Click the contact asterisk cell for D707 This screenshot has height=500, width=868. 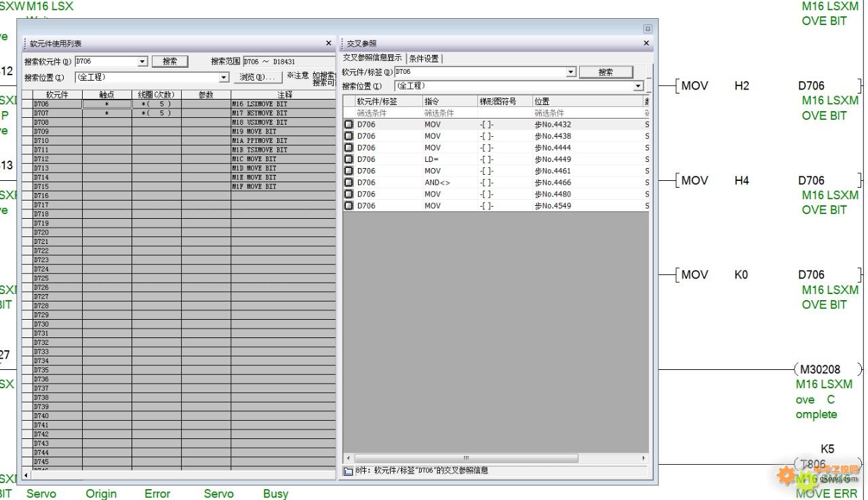pos(107,113)
